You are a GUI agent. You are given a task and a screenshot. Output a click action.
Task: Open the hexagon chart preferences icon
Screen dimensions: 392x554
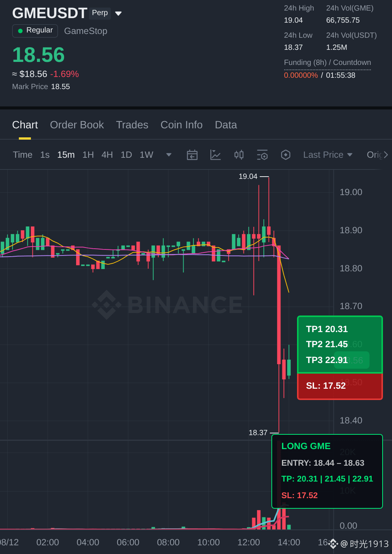[286, 155]
